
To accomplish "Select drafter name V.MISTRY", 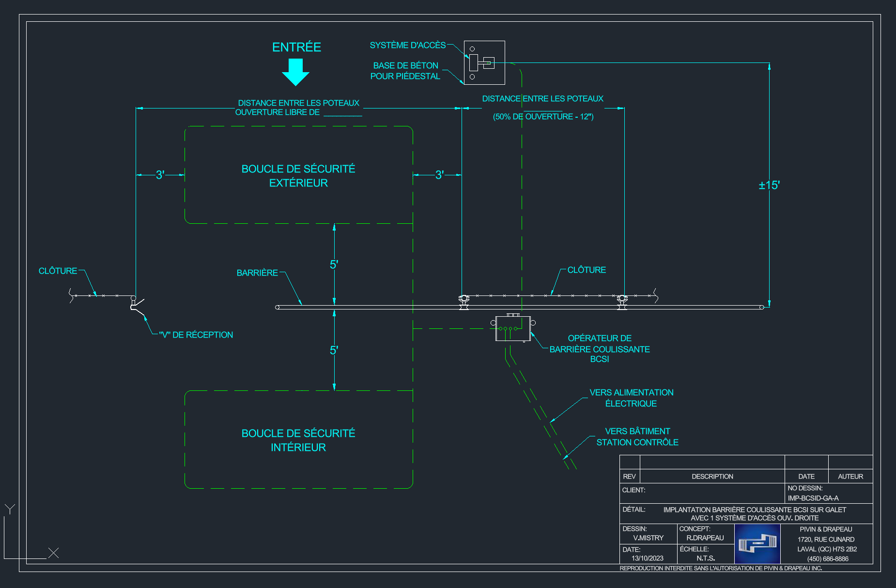I will coord(649,538).
